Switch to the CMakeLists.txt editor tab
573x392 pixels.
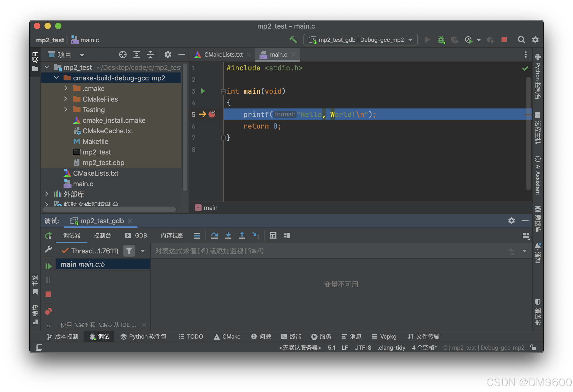point(223,54)
